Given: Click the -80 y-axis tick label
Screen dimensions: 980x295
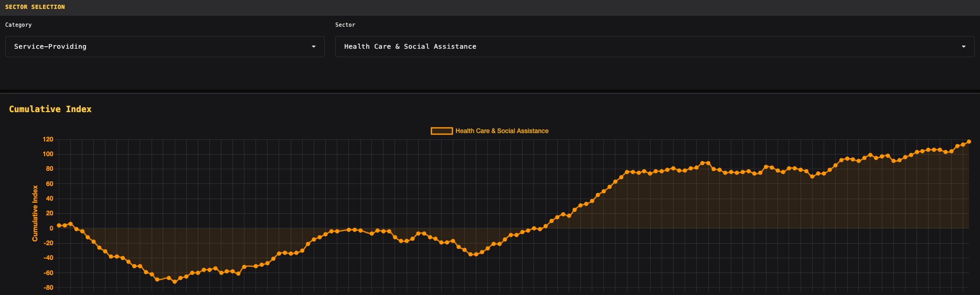Looking at the screenshot, I should pyautogui.click(x=48, y=288).
